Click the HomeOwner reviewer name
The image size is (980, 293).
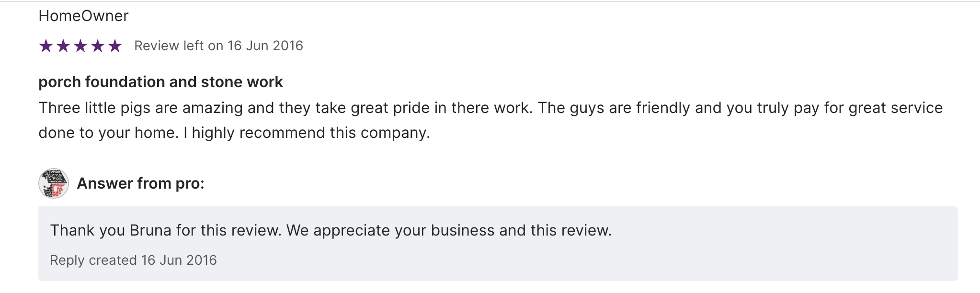83,16
